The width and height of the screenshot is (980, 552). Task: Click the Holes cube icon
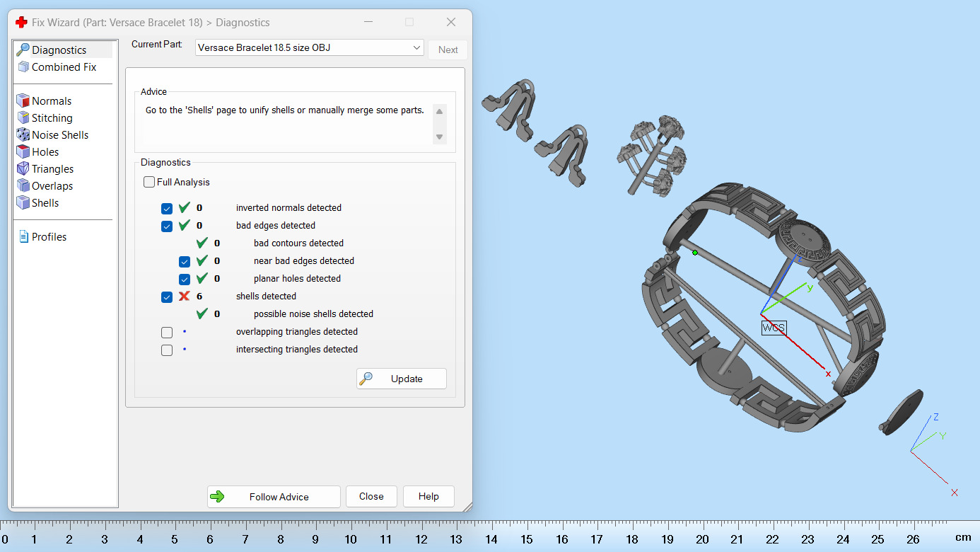[x=23, y=151]
